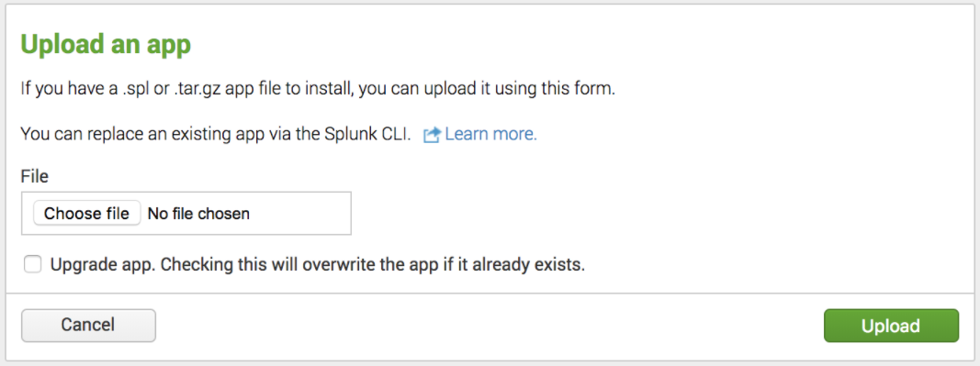Select the share-arrow icon before Learn more
980x366 pixels.
point(433,134)
